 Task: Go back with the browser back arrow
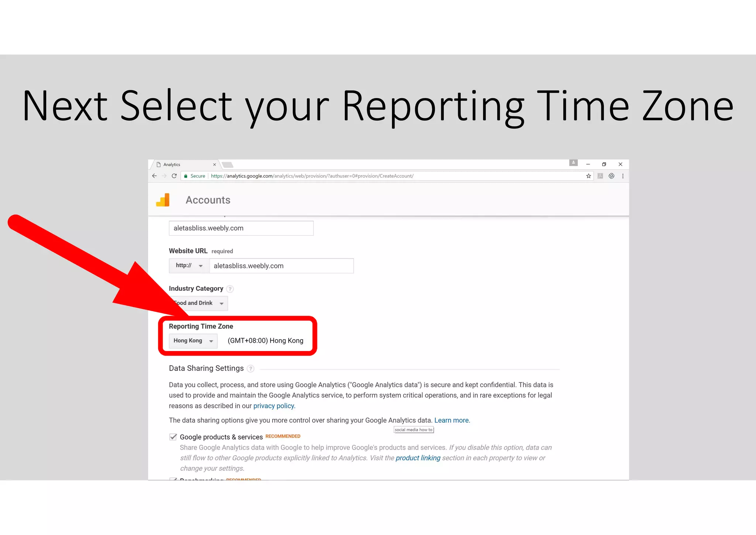154,176
